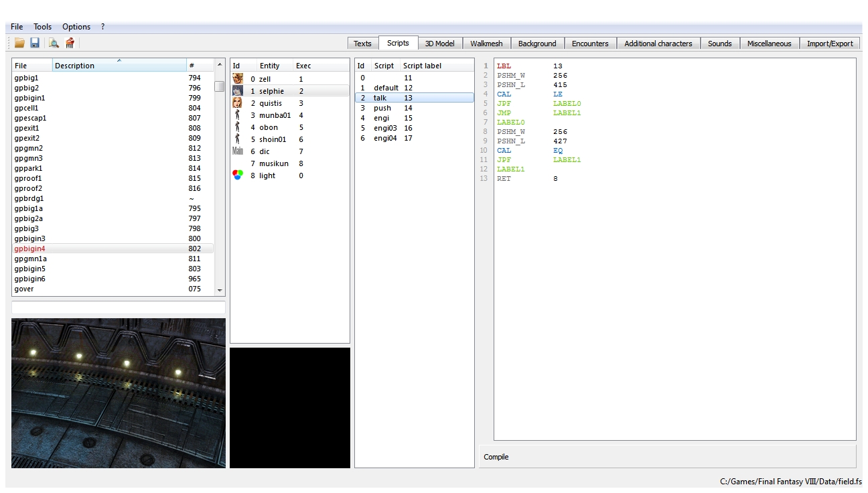868x493 pixels.
Task: Click the Compile button
Action: tap(668, 457)
